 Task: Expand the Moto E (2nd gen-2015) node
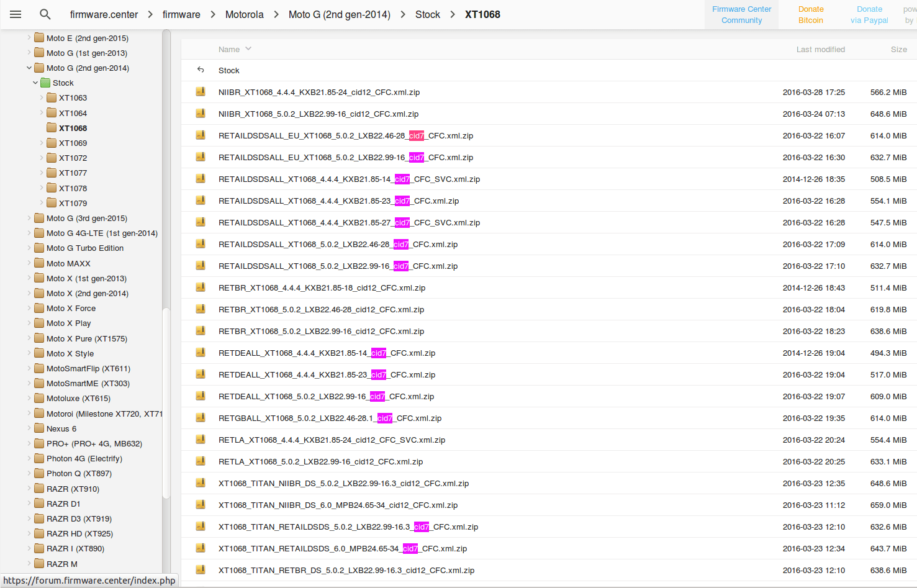[x=29, y=38]
